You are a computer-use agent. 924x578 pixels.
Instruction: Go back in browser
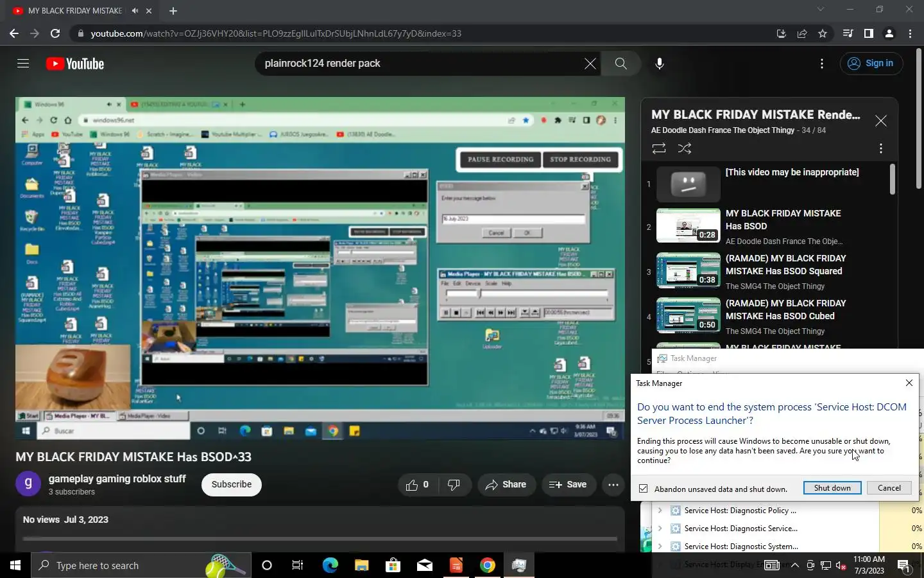pyautogui.click(x=14, y=33)
